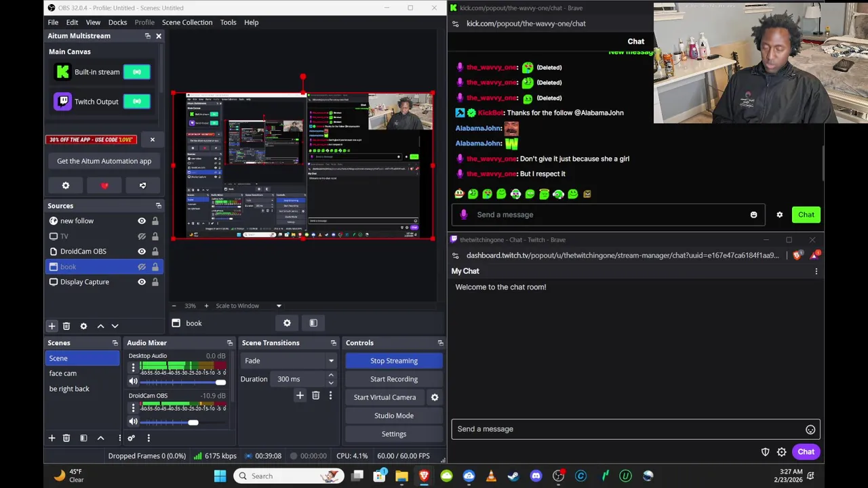Add a configurable scene transition

pos(300,396)
